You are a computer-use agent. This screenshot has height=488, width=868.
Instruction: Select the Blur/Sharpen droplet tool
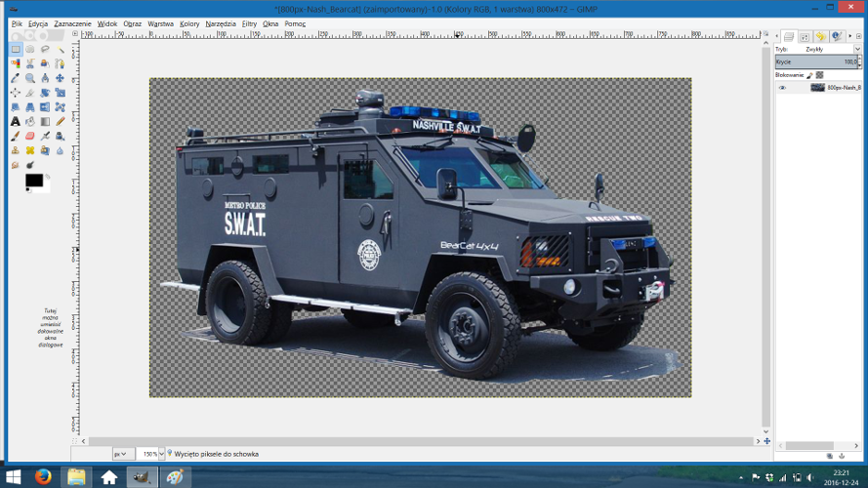point(60,150)
